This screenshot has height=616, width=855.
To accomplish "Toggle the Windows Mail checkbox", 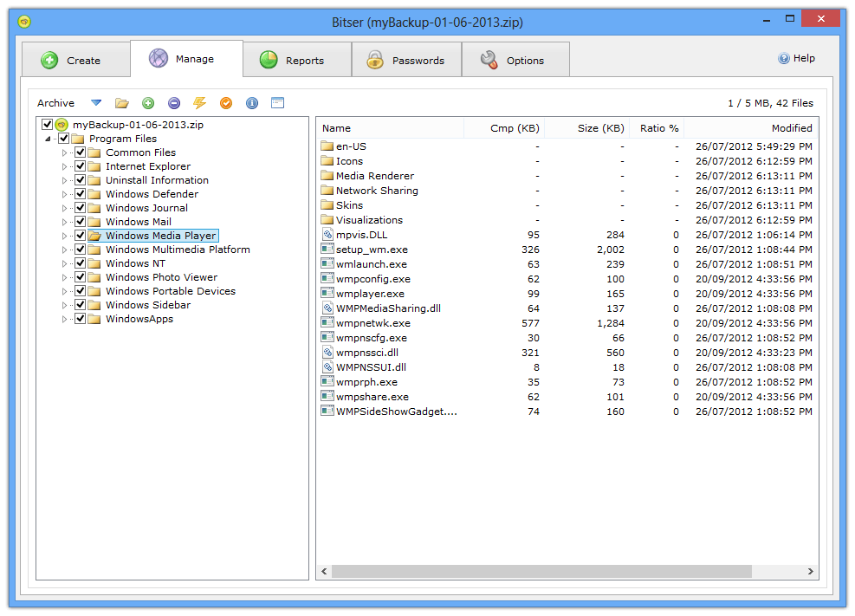I will point(81,222).
